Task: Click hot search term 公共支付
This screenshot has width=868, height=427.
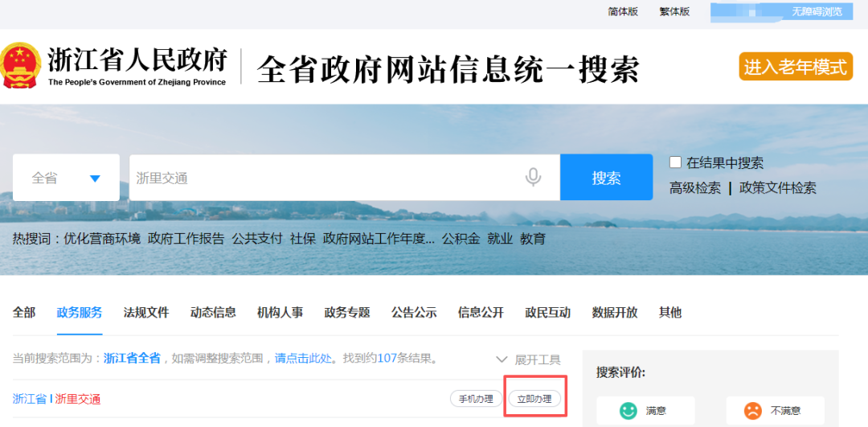Action: (x=257, y=239)
